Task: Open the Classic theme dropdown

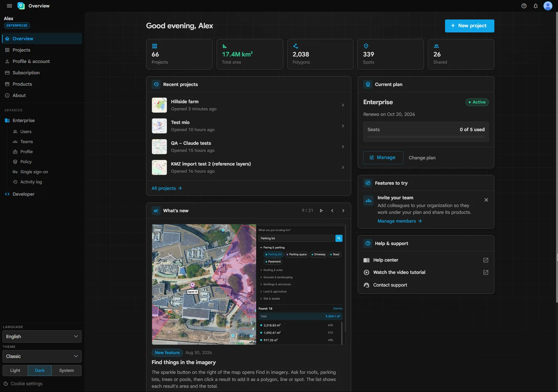Action: pyautogui.click(x=42, y=356)
